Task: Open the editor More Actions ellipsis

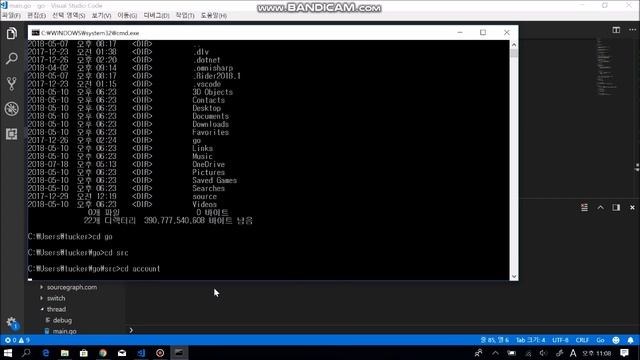Action: [x=632, y=30]
